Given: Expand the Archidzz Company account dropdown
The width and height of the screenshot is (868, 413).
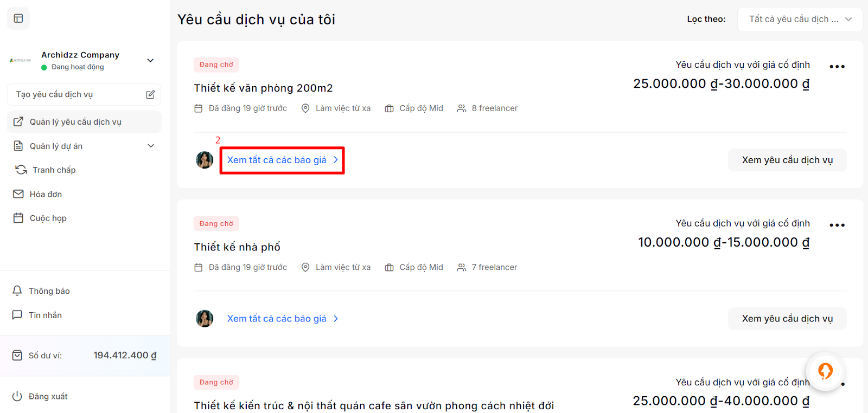Looking at the screenshot, I should (x=151, y=60).
